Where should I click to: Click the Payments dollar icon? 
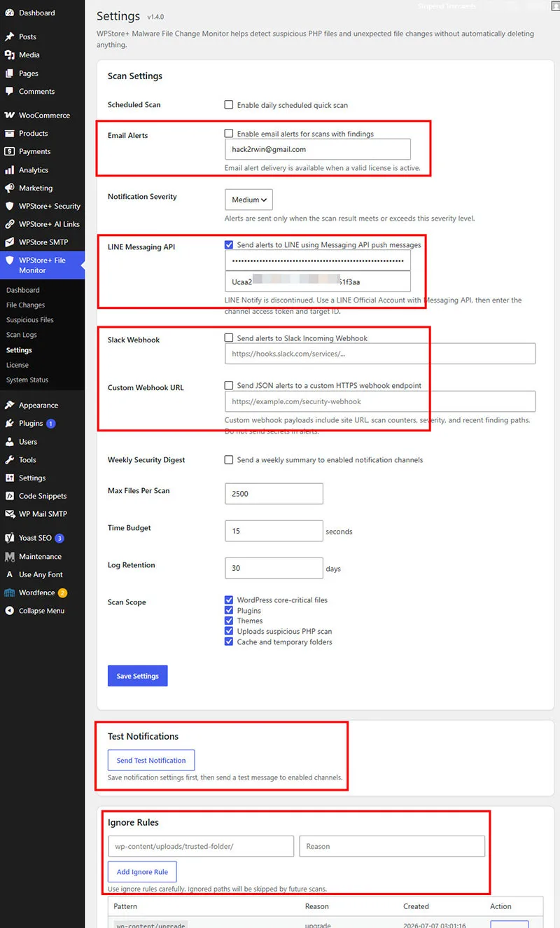point(9,151)
